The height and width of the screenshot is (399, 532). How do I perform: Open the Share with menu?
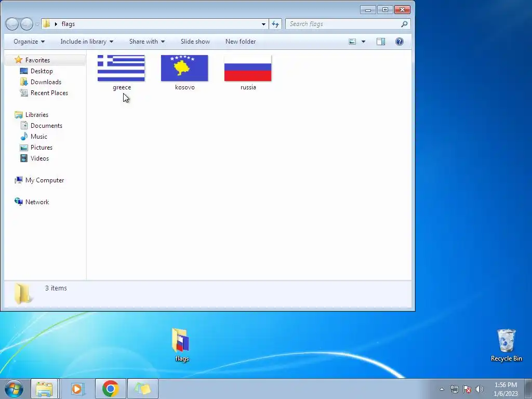click(147, 42)
